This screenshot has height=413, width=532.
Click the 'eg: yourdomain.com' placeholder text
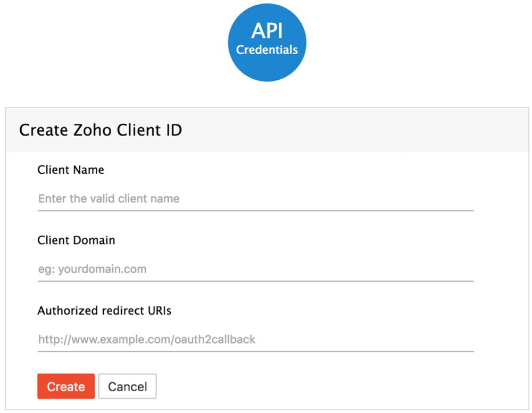[92, 269]
